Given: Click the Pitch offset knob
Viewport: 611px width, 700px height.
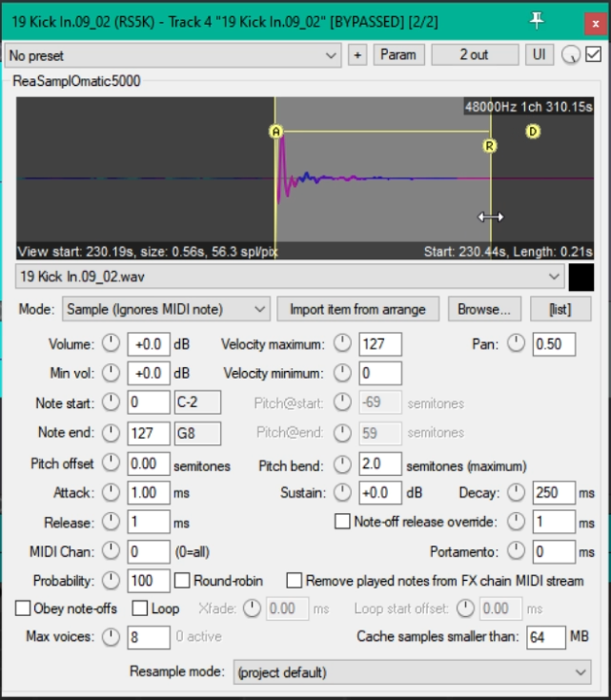Looking at the screenshot, I should pyautogui.click(x=111, y=463).
